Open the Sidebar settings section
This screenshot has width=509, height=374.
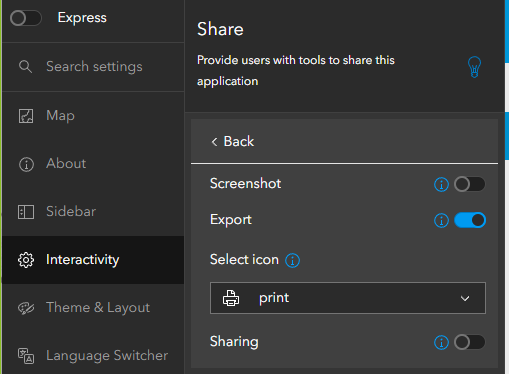[93, 212]
